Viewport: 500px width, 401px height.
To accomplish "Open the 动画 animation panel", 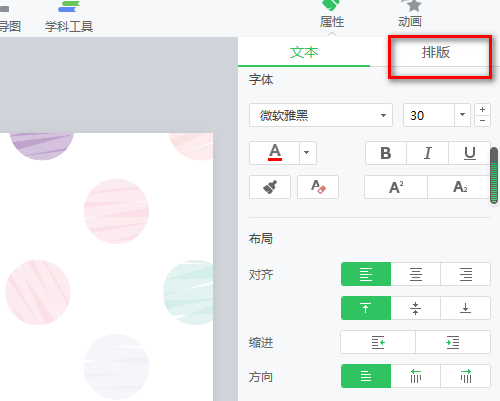I will click(410, 15).
